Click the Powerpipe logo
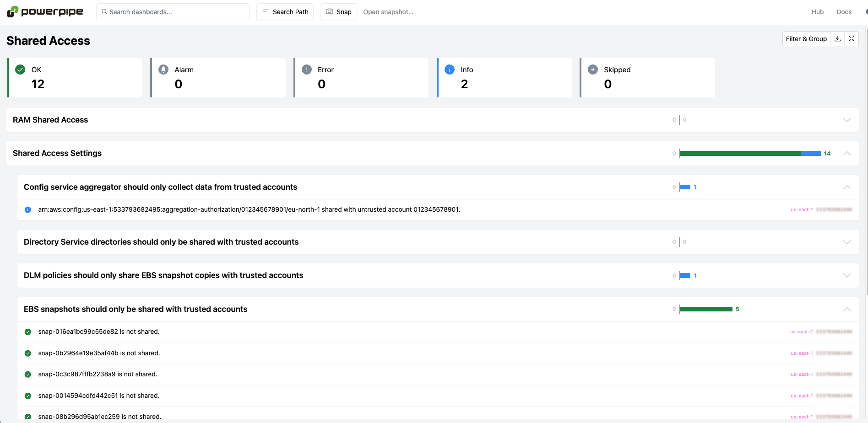 pos(45,11)
